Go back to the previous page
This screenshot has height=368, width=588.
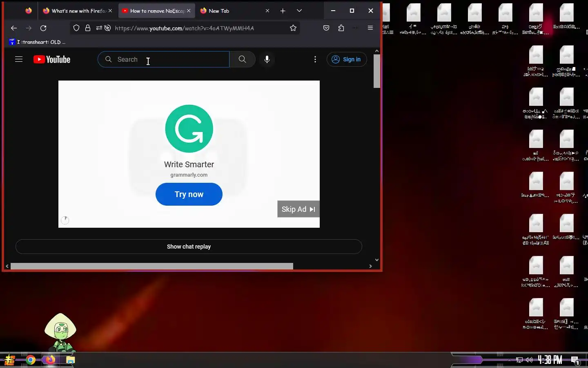(14, 28)
